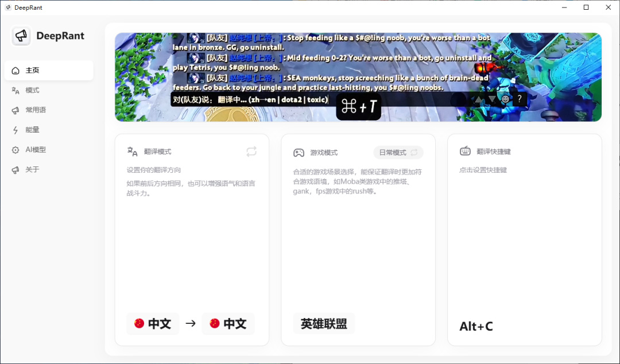Click the 翻译快捷键 card title
The width and height of the screenshot is (620, 364).
(x=494, y=152)
